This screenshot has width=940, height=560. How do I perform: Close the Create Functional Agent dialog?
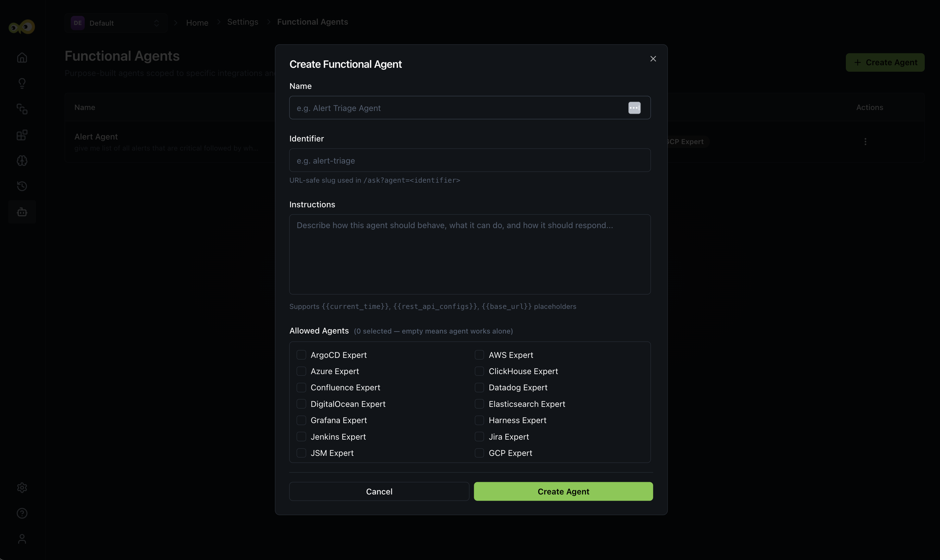pyautogui.click(x=653, y=59)
